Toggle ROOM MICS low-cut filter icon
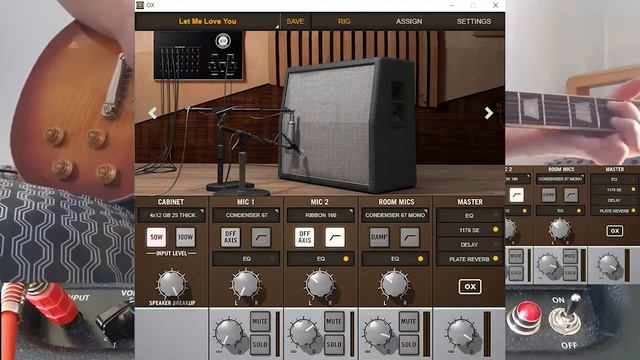640x360 pixels. (409, 237)
